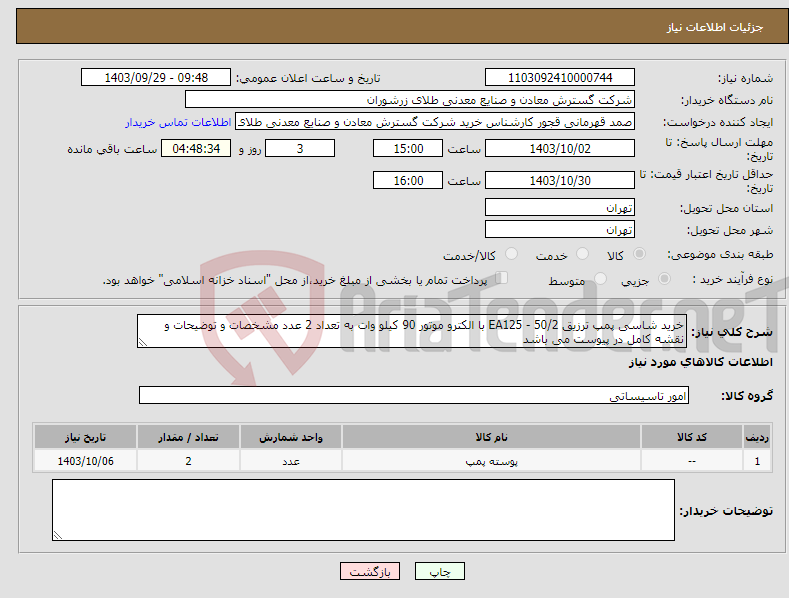The height and width of the screenshot is (598, 789).
Task: Click the نام کالا column header
Action: click(491, 437)
